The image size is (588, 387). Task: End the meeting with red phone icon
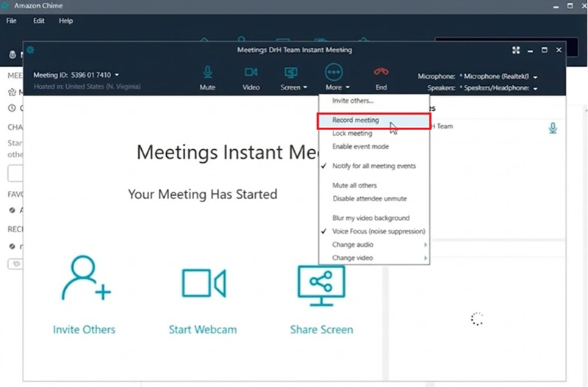(x=381, y=71)
